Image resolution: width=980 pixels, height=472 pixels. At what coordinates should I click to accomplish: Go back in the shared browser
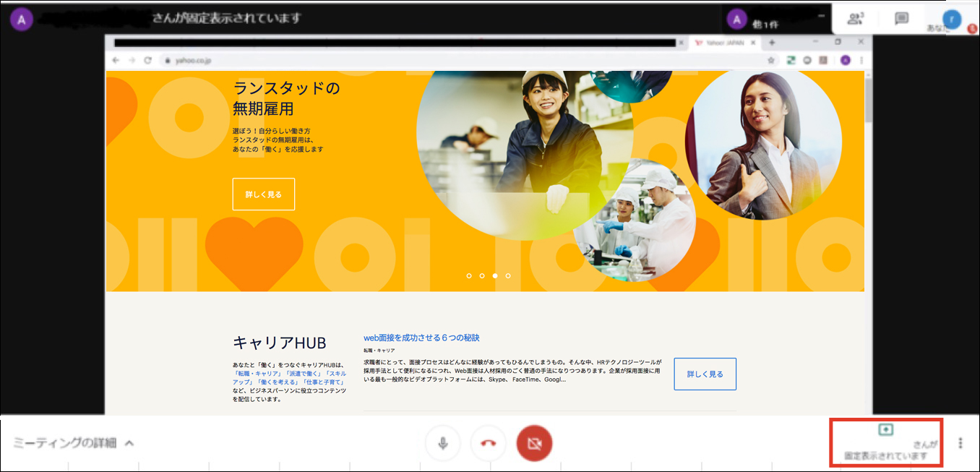tap(116, 61)
